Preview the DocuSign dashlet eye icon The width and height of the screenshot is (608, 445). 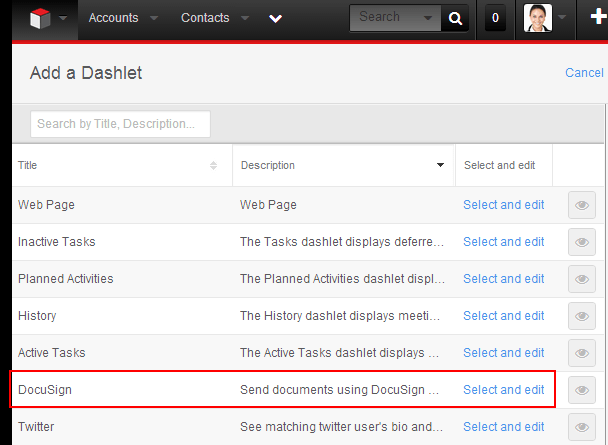click(x=582, y=390)
